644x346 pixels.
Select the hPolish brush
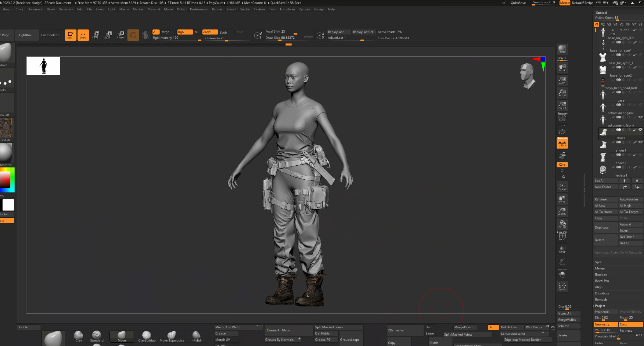click(x=197, y=336)
